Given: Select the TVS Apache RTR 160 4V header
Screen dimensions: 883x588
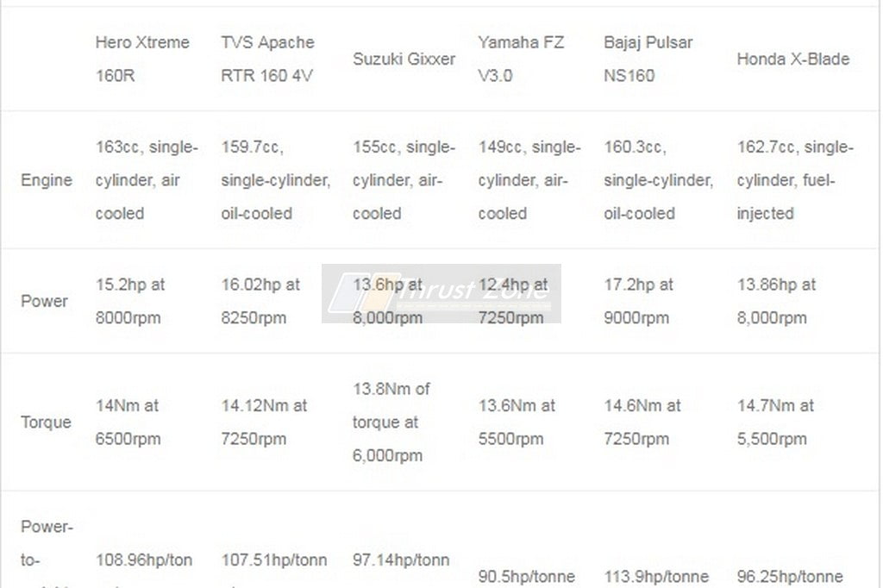Looking at the screenshot, I should tap(267, 59).
